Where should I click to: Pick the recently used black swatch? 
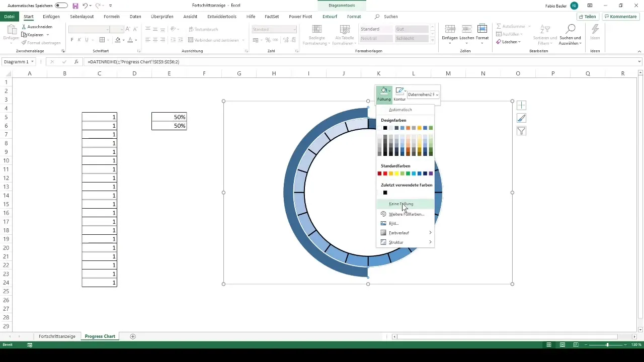385,193
